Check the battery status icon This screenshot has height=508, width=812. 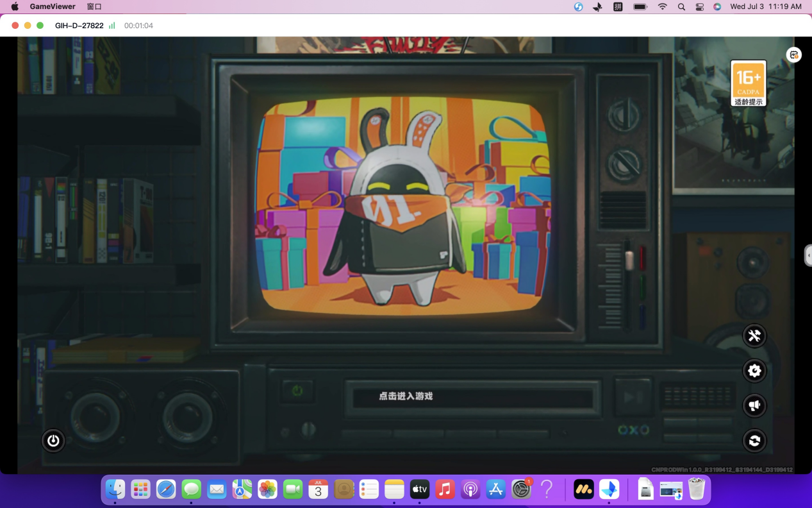coord(640,6)
